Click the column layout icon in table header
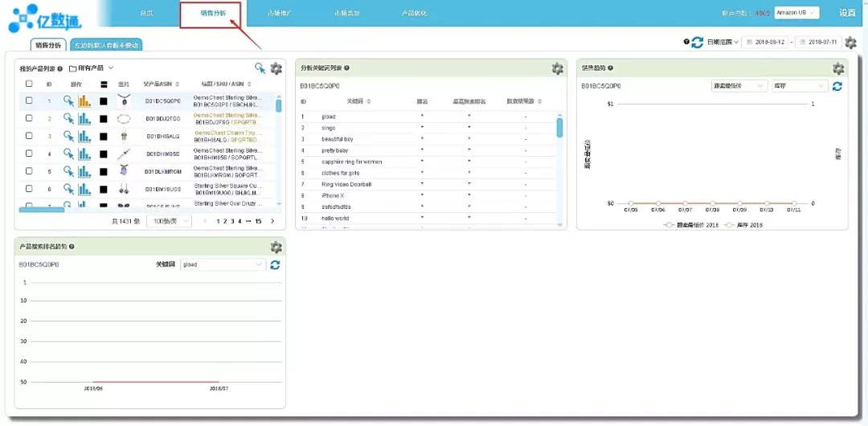Viewport: 868px width, 426px height. pyautogui.click(x=103, y=84)
